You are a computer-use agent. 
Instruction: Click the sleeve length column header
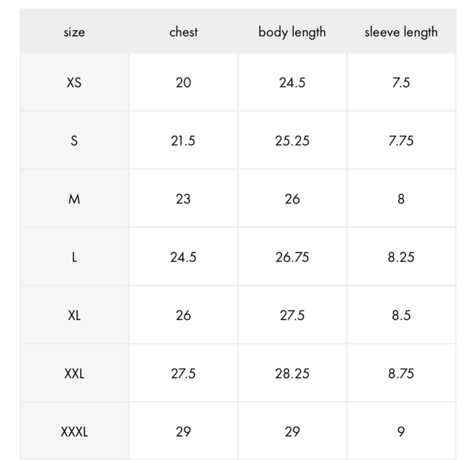(x=401, y=32)
